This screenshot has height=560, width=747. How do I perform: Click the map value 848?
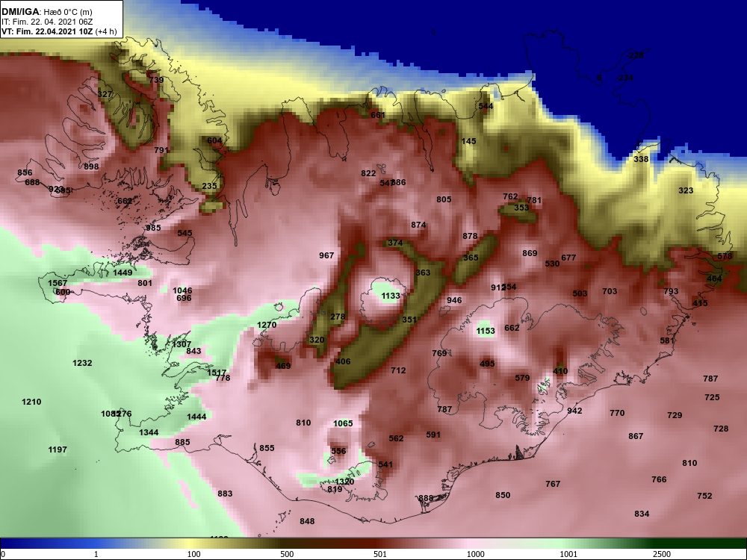pyautogui.click(x=307, y=521)
